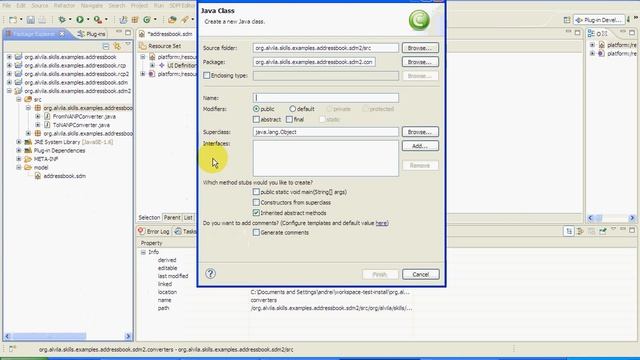Click the green Run button in toolbar

pyautogui.click(x=80, y=20)
